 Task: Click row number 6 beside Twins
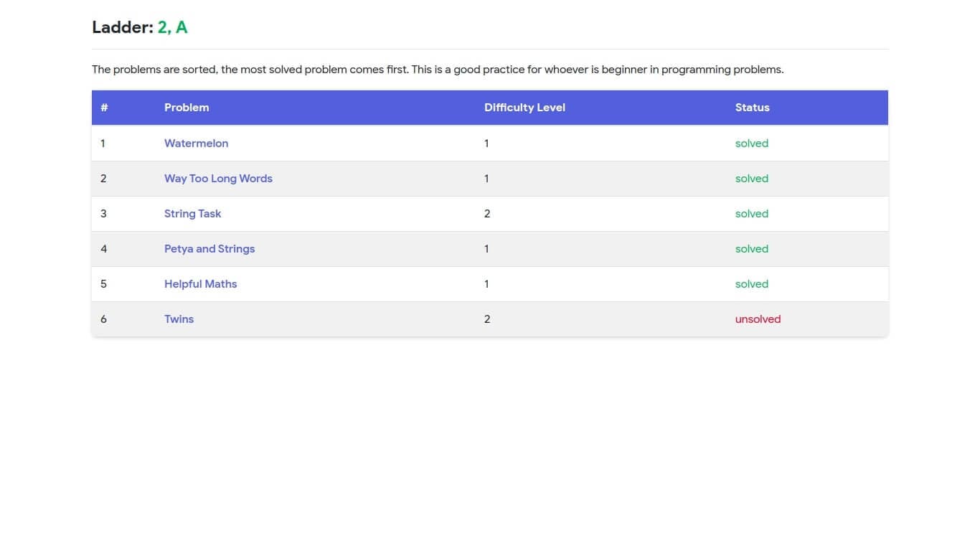[103, 319]
